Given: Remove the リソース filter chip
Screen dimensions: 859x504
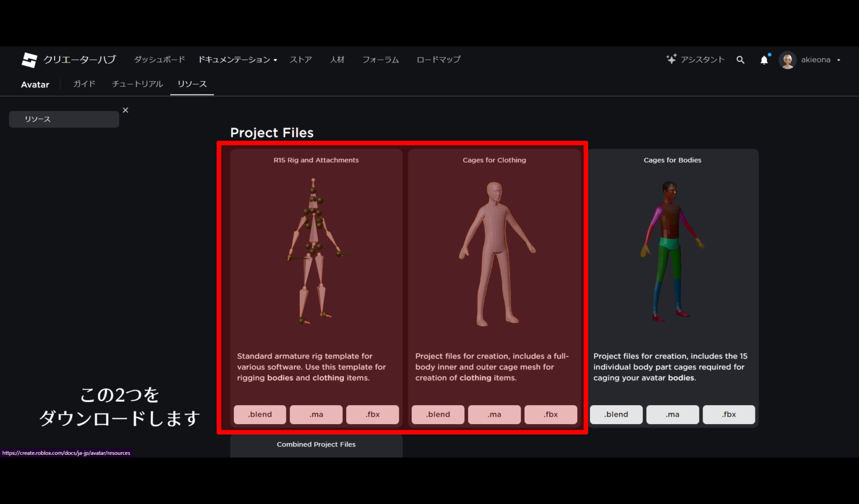Looking at the screenshot, I should 125,110.
